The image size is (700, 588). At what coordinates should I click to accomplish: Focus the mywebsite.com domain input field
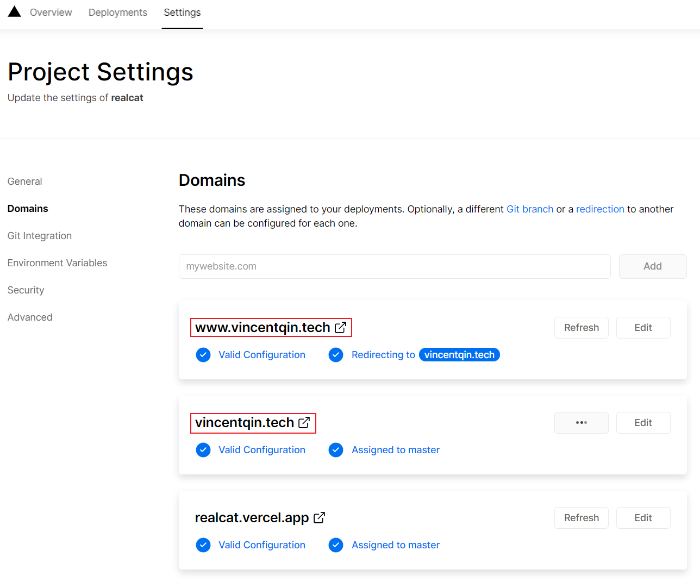pyautogui.click(x=395, y=266)
